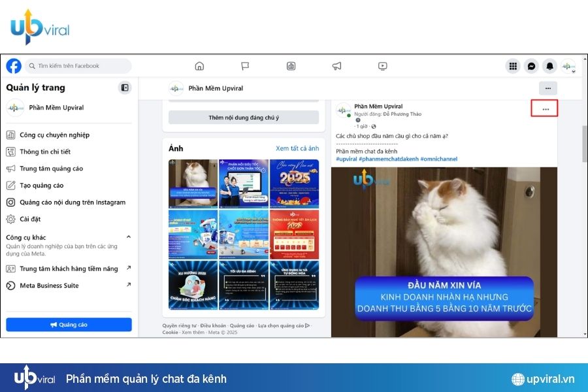Open the Pages flag icon
This screenshot has width=588, height=392.
coord(245,66)
